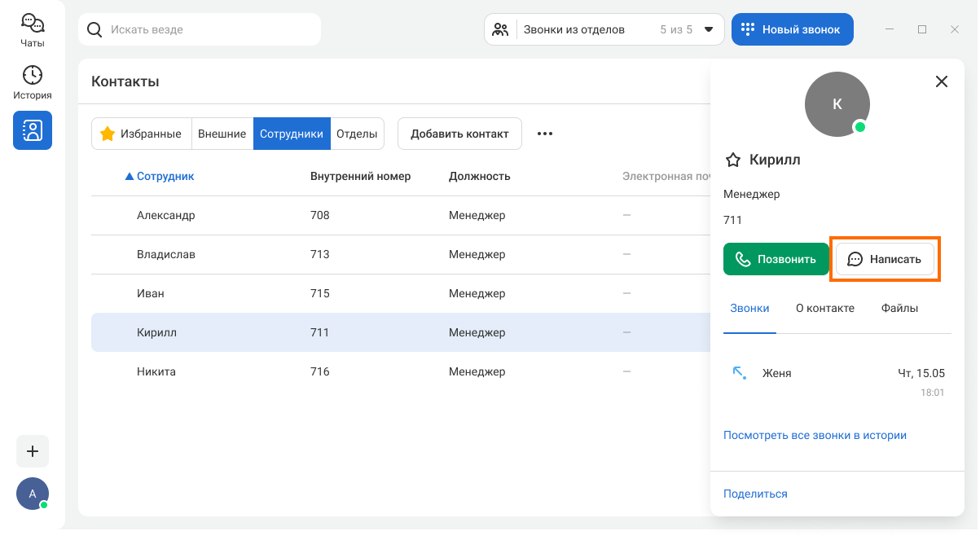Open the О контакте tab
980x540 pixels.
(x=824, y=308)
